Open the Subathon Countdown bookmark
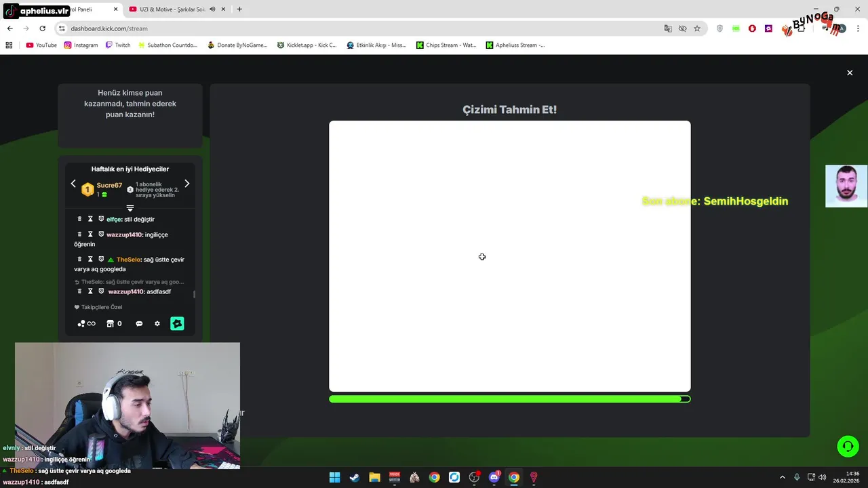Image resolution: width=868 pixels, height=488 pixels. [167, 45]
